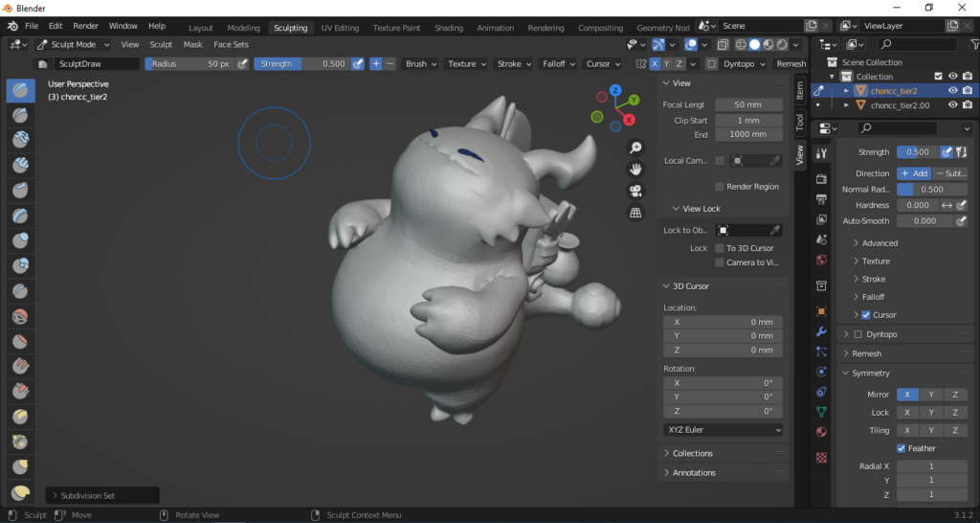Open the Texture properties checker icon

(x=822, y=458)
